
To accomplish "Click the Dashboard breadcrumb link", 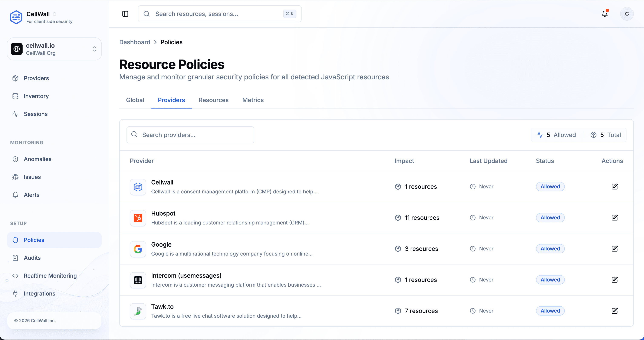I will pos(135,42).
